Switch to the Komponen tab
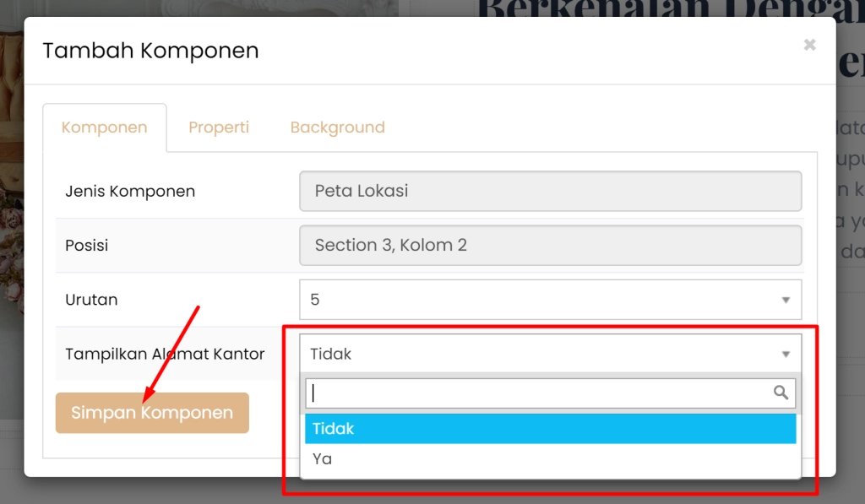Viewport: 865px width, 504px height. click(105, 127)
